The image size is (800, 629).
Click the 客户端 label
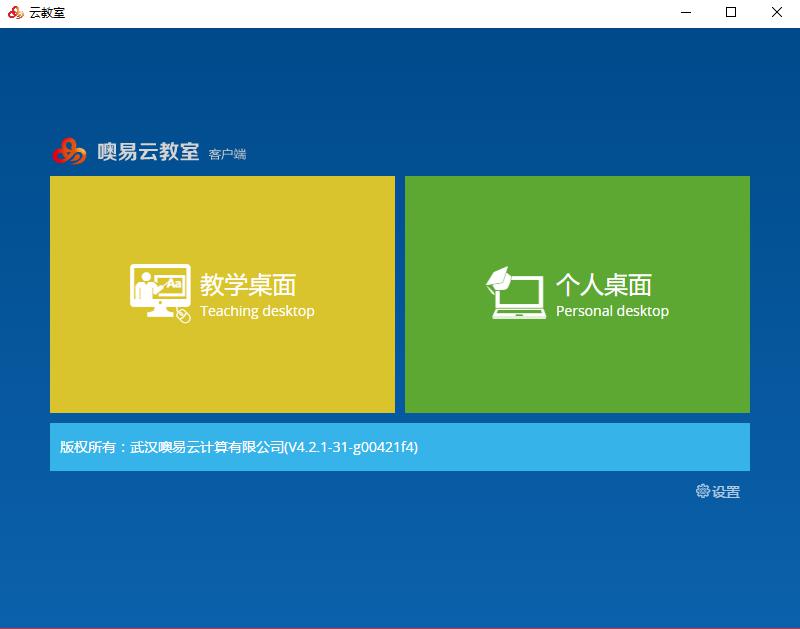click(x=227, y=154)
